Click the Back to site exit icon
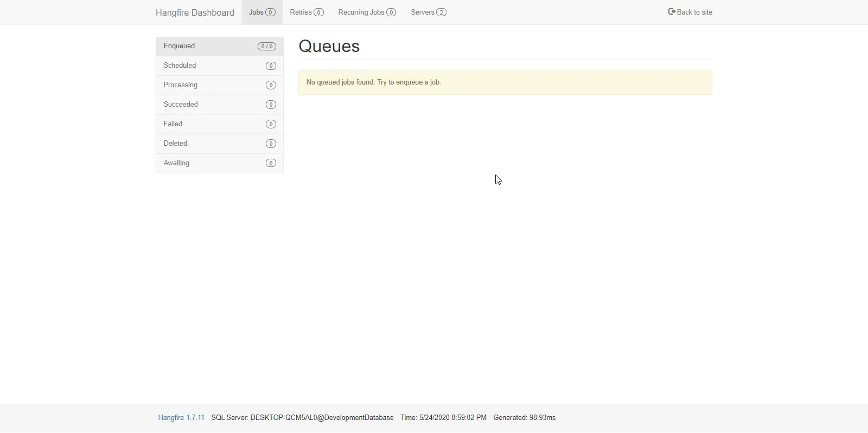Screen dimensions: 868x433 pos(672,11)
